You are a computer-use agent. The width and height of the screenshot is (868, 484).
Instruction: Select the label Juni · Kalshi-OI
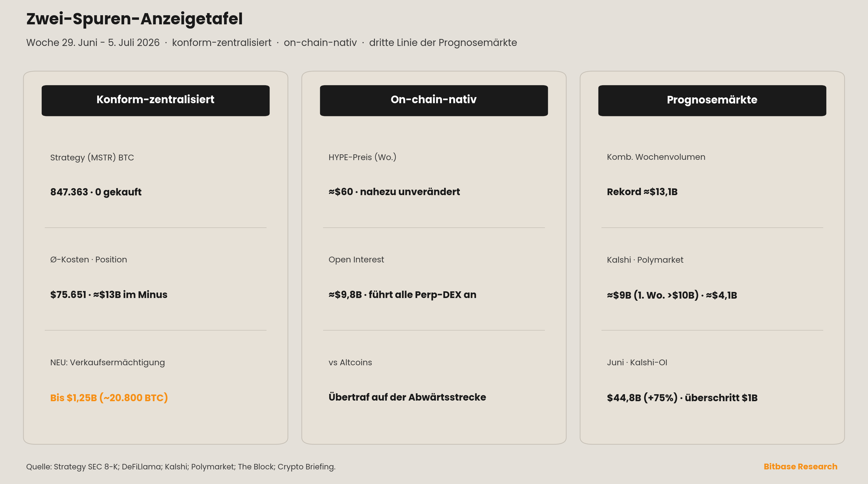click(x=637, y=363)
